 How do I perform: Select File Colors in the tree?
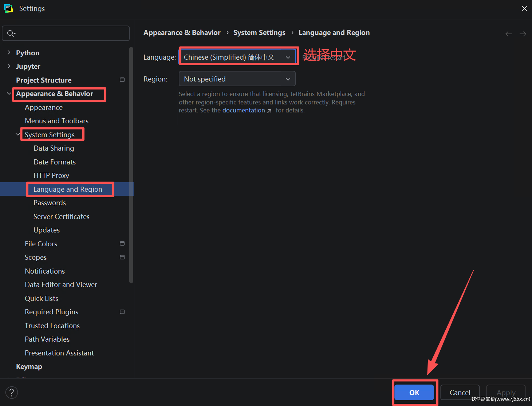pos(41,244)
